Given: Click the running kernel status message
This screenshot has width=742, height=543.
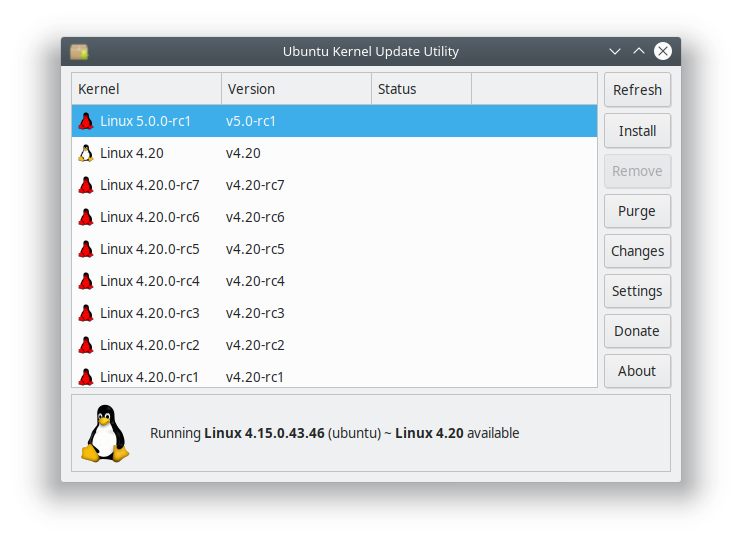Looking at the screenshot, I should (x=335, y=433).
